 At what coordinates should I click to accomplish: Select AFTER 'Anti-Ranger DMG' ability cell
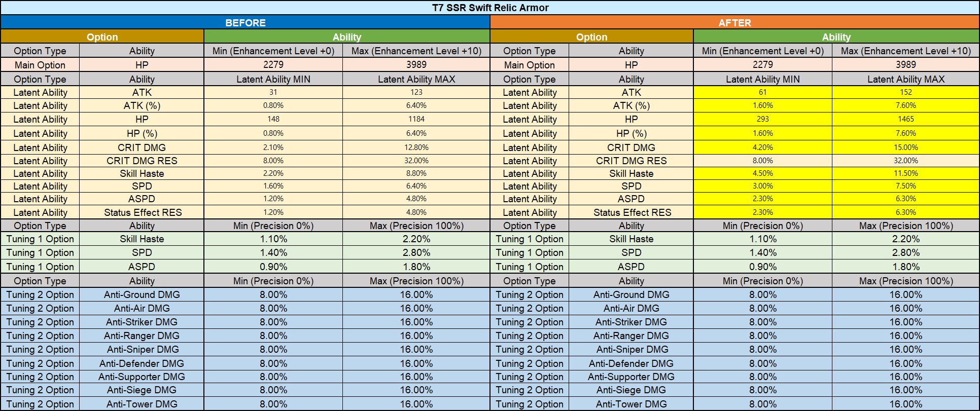coord(631,335)
